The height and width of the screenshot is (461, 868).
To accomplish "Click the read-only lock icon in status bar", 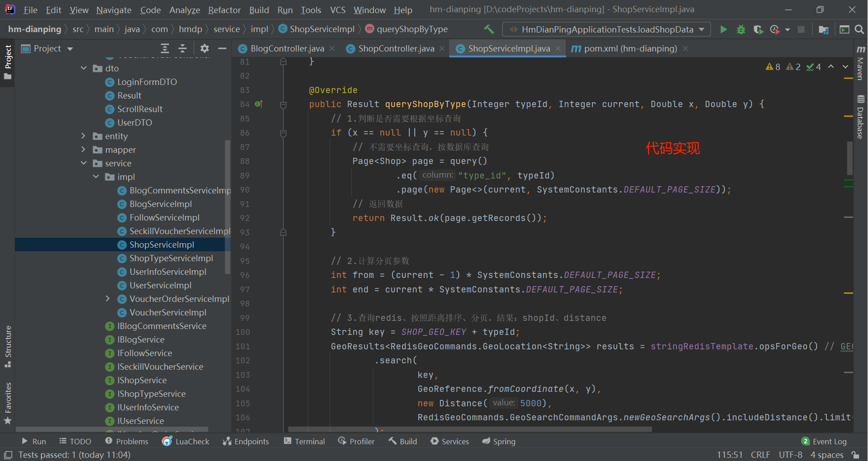I will [855, 455].
